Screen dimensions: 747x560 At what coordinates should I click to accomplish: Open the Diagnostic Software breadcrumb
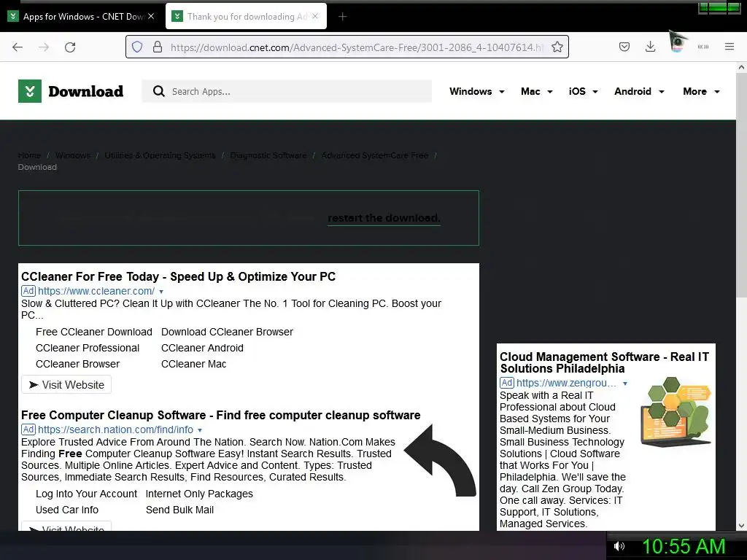pyautogui.click(x=268, y=155)
